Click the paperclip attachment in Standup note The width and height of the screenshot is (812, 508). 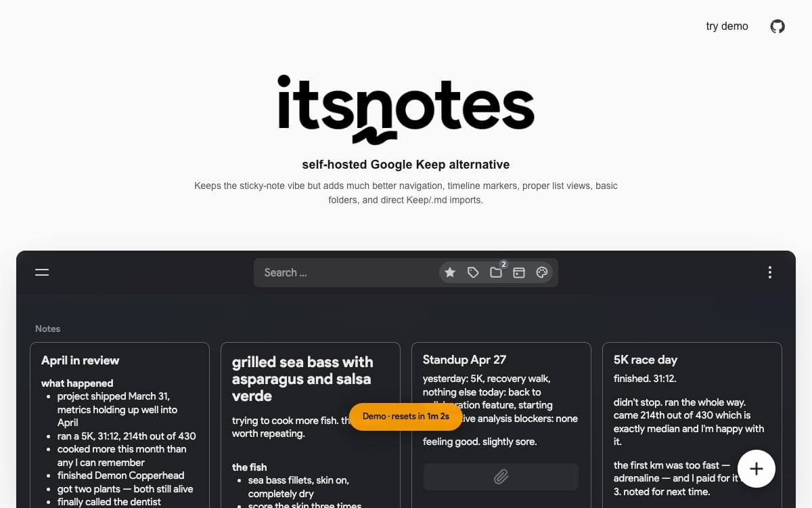501,477
